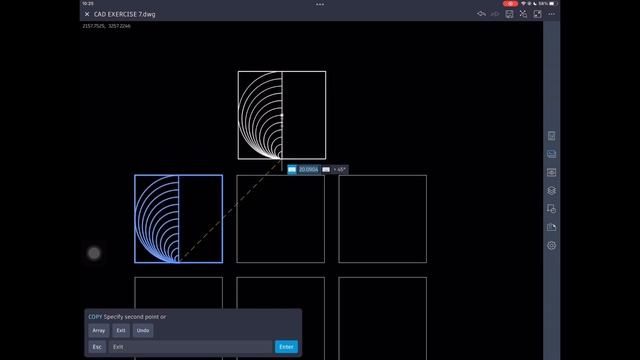This screenshot has height=360, width=640.
Task: Tap the floating gray joystick circle
Action: [x=94, y=253]
